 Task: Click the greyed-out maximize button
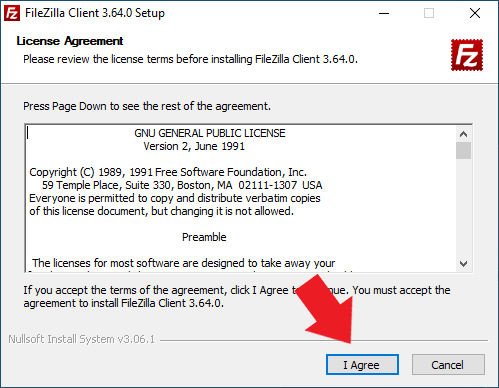click(429, 14)
